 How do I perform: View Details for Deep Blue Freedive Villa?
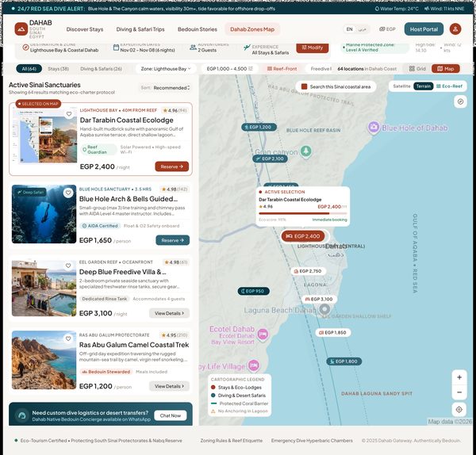169,313
